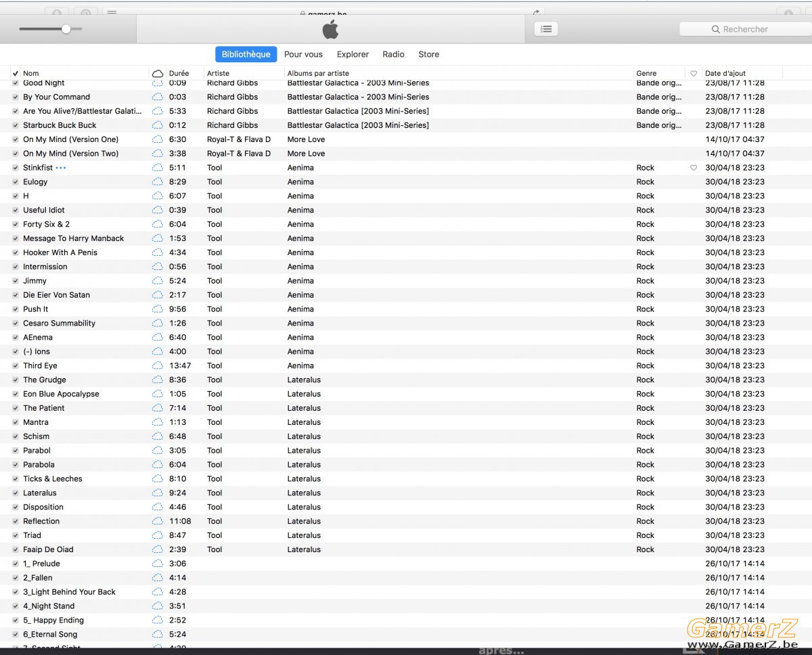Select the song title "Mantra"
Viewport: 812px width, 655px height.
pyautogui.click(x=36, y=422)
